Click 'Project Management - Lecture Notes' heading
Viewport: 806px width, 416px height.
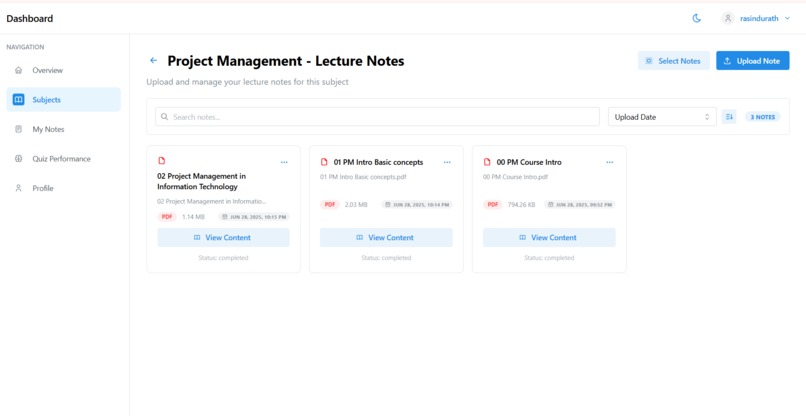click(286, 61)
